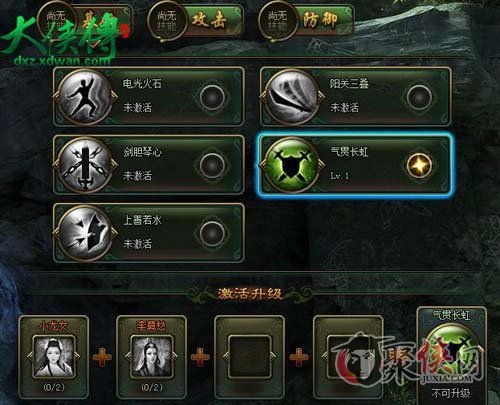Toggle the golden star selector for 气贯长虹
500x405 pixels.
click(419, 165)
